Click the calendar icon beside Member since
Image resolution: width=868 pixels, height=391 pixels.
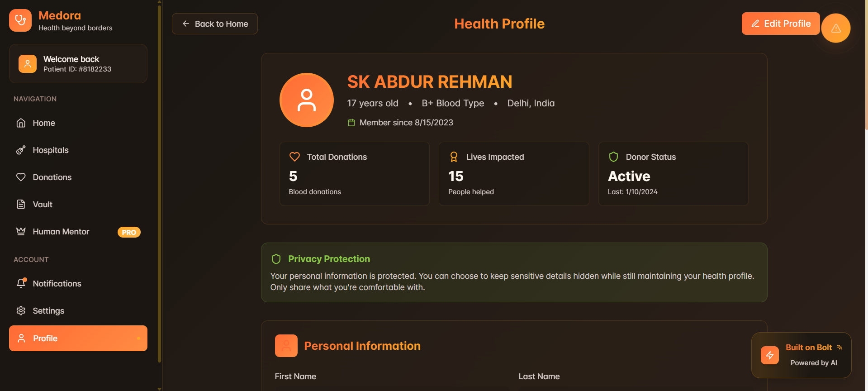(x=351, y=123)
